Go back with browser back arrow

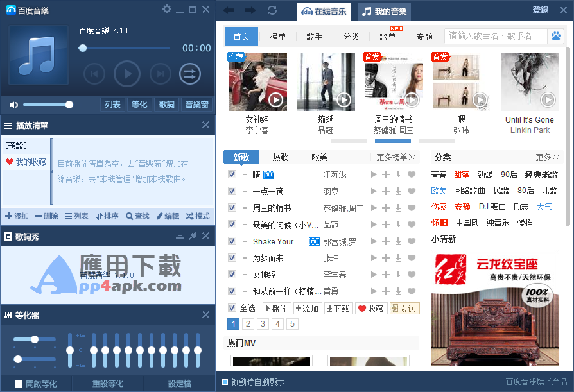229,10
